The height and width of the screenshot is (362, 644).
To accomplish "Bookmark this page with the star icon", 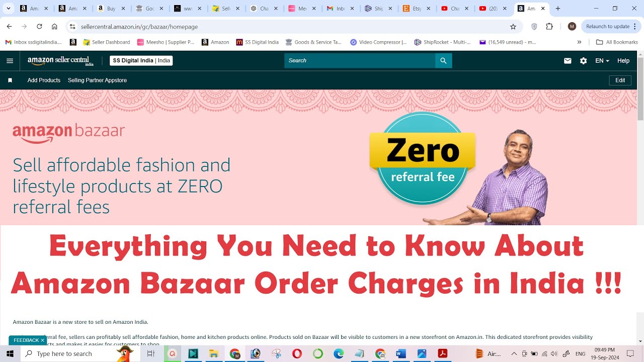I will (513, 27).
